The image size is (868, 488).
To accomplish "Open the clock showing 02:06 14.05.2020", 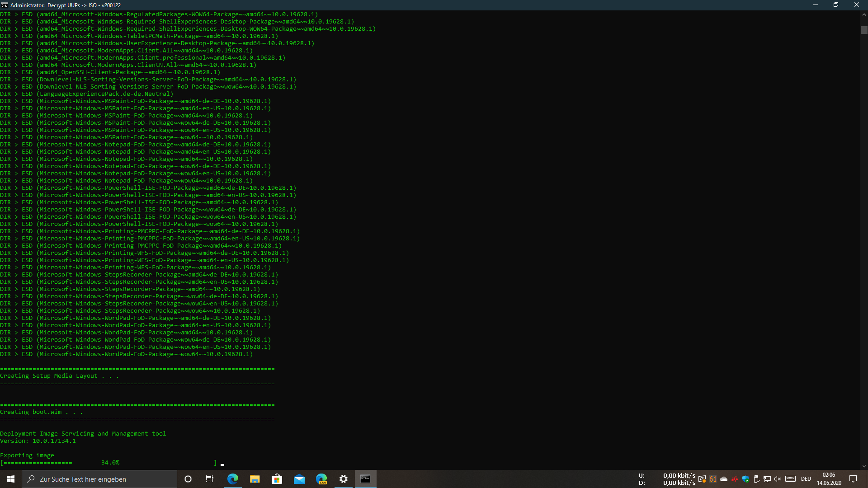I will [829, 479].
